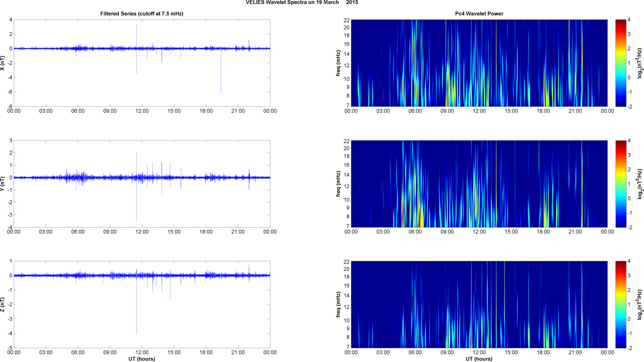Click 'freq (mHz)' label of bottom wavelet plot

338,305
